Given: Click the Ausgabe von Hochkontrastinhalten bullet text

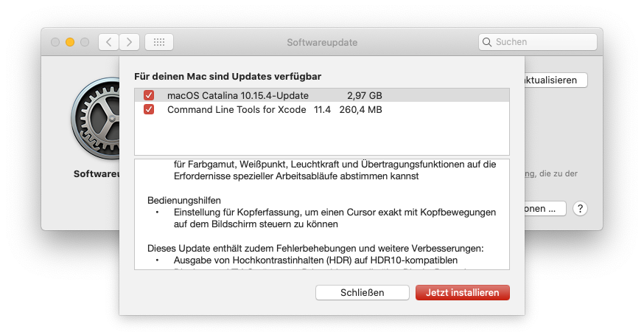Looking at the screenshot, I should click(315, 260).
